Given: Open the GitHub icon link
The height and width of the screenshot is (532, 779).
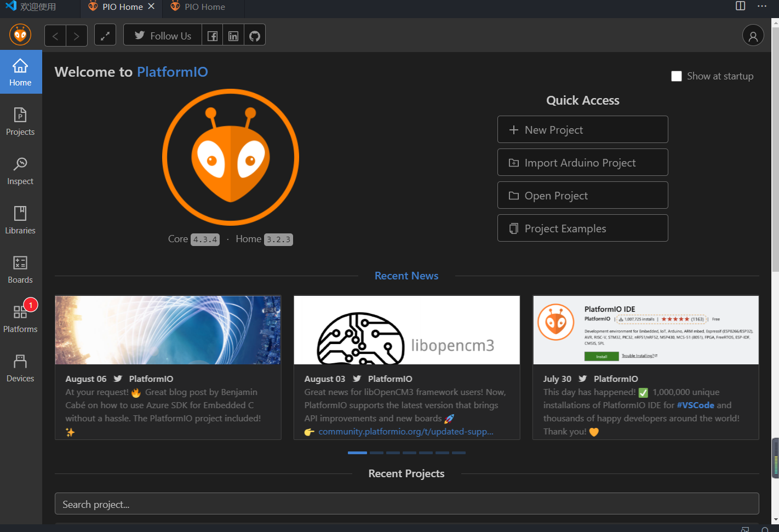Looking at the screenshot, I should [255, 36].
